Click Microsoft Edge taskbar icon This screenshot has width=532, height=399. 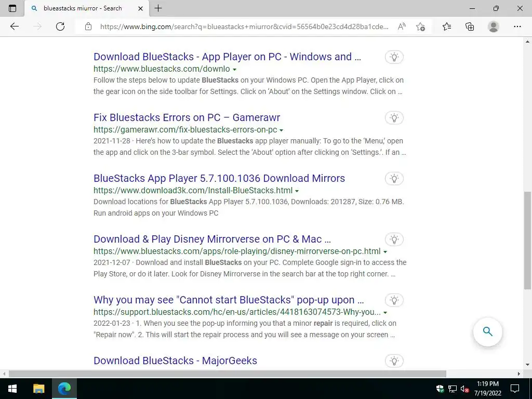(x=64, y=389)
